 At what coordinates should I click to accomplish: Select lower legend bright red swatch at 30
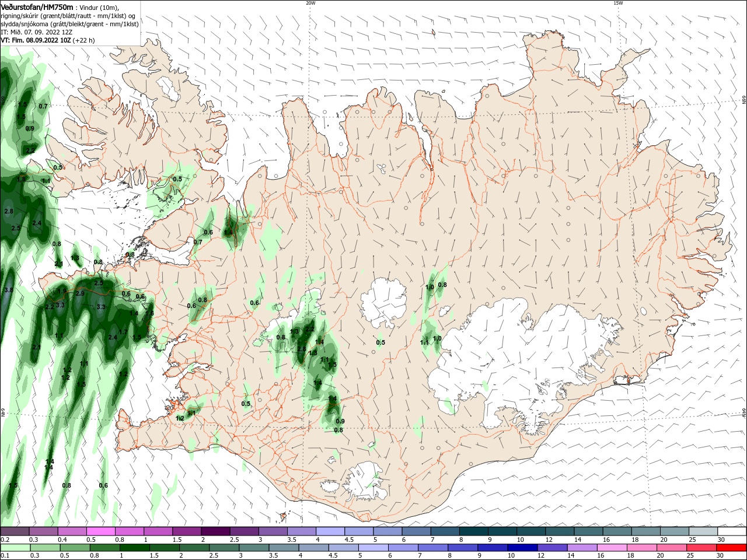[732, 548]
